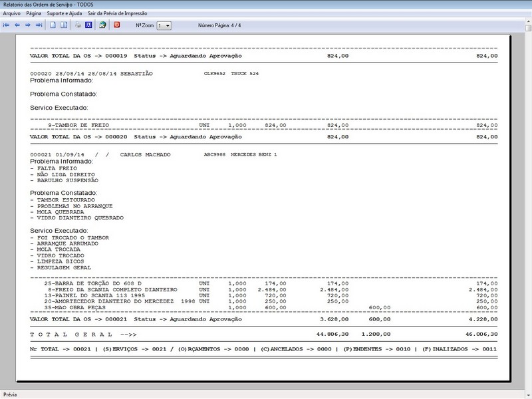This screenshot has height=399, width=532.
Task: Open the Arquivo menu
Action: [11, 13]
